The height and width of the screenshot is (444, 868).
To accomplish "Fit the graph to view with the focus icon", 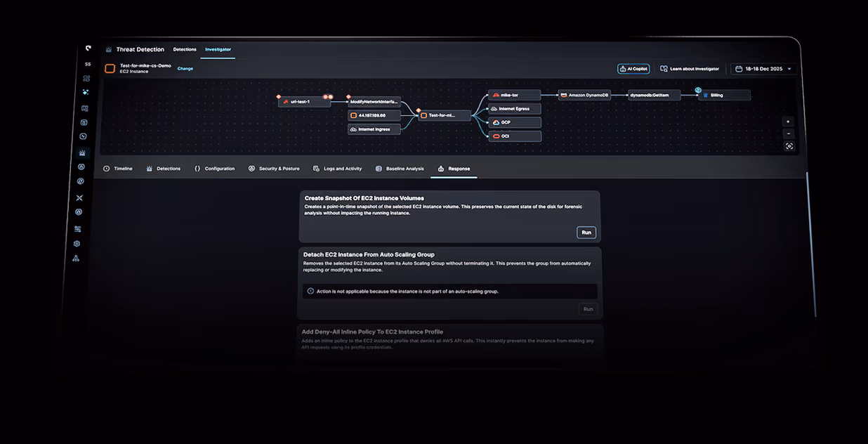I will (x=789, y=146).
